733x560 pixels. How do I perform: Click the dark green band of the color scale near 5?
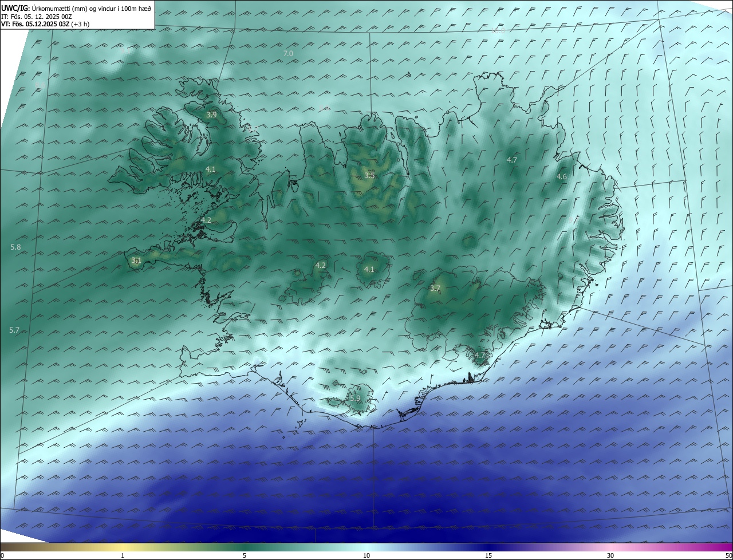[245, 547]
